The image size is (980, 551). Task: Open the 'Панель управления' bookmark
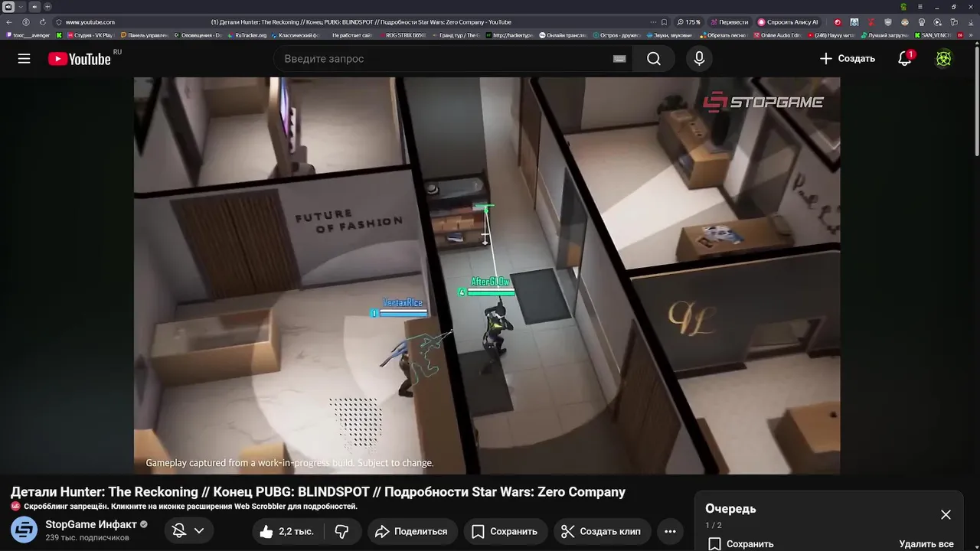(x=144, y=35)
